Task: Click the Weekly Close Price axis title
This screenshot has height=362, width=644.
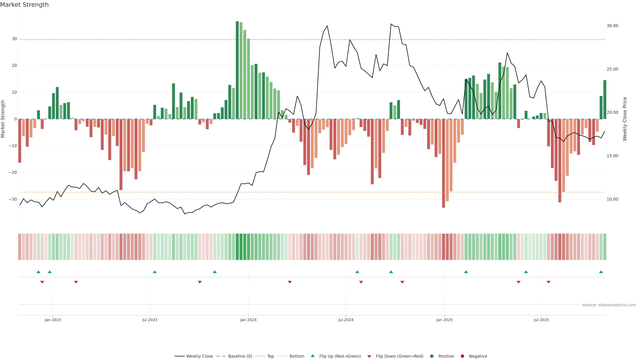Action: point(625,119)
